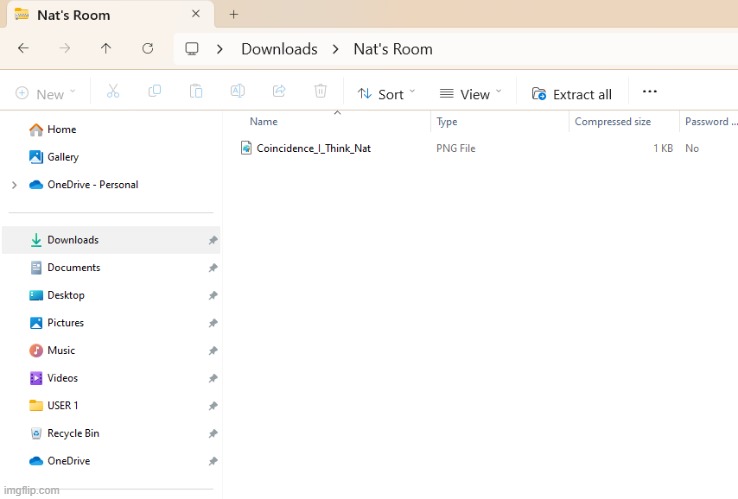Open the See more ellipsis menu

(x=650, y=91)
